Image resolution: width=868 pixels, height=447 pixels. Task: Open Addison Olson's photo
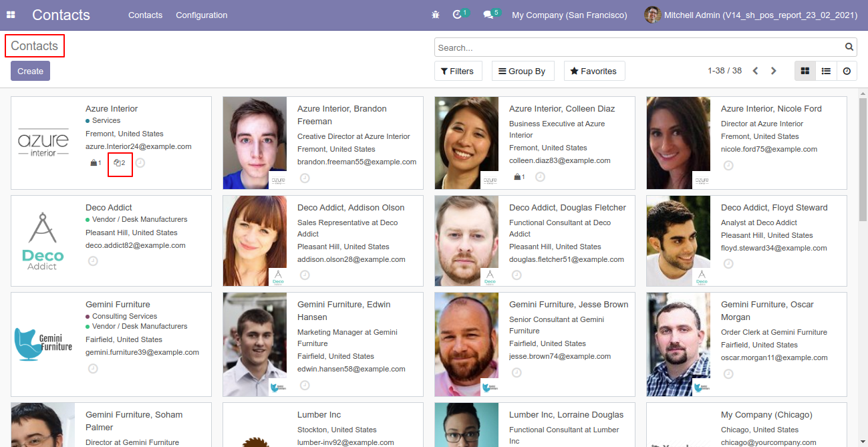255,241
